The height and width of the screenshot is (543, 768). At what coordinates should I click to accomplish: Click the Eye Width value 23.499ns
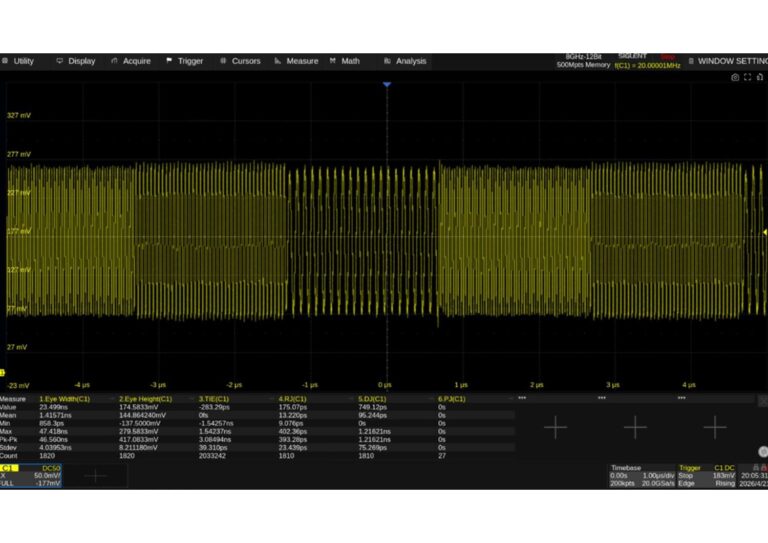53,407
